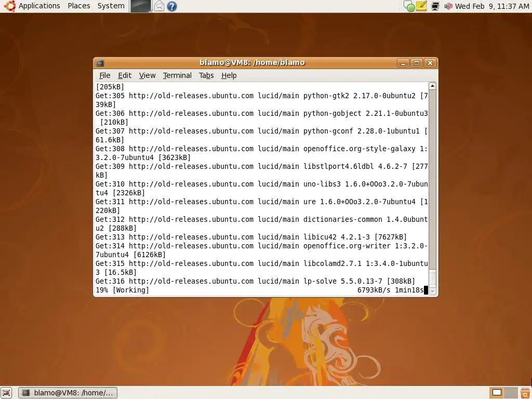Click the upper terminal scrollbar trough
532x399 pixels.
[x=432, y=179]
